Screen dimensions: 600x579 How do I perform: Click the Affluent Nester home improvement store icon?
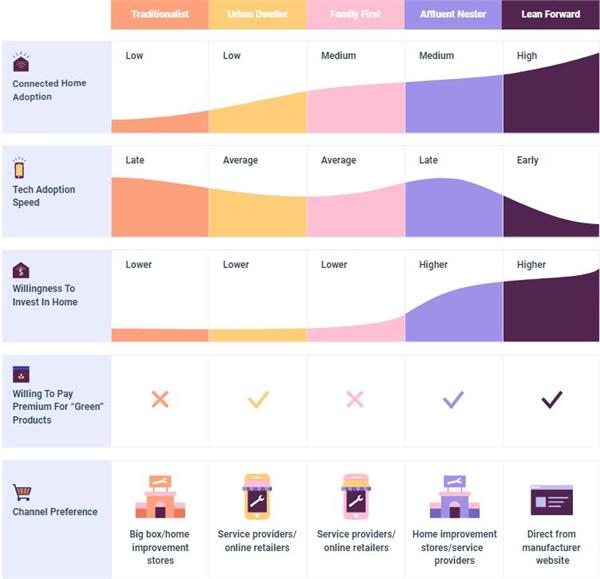[x=454, y=497]
